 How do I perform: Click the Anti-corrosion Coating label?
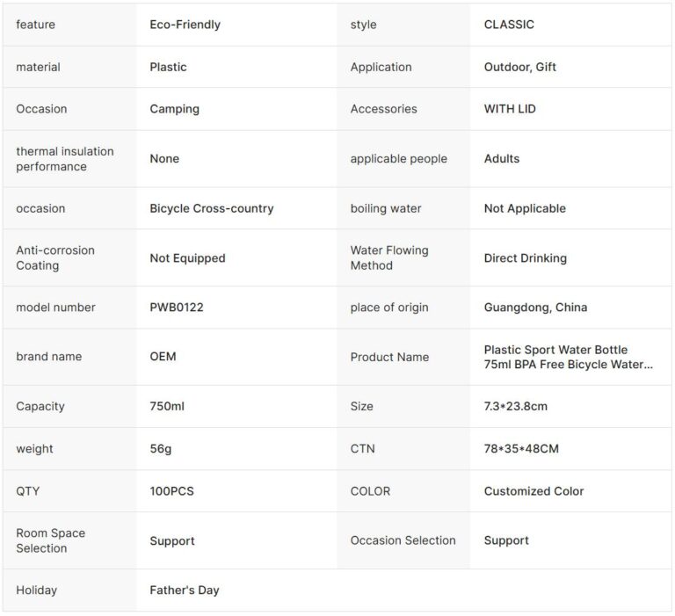click(x=55, y=257)
